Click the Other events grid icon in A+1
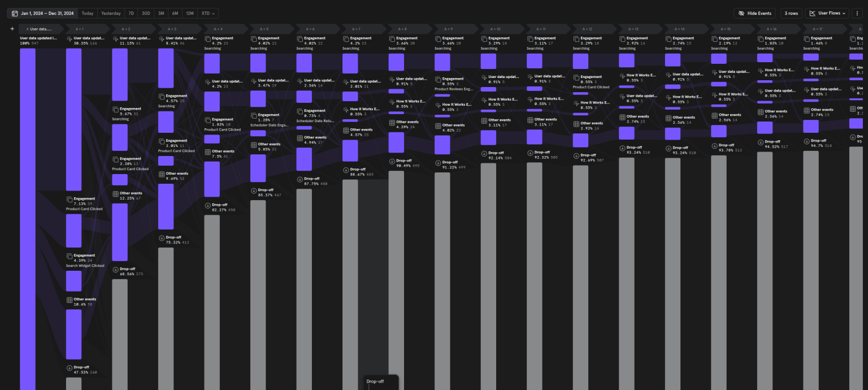The image size is (868, 390). pyautogui.click(x=70, y=300)
